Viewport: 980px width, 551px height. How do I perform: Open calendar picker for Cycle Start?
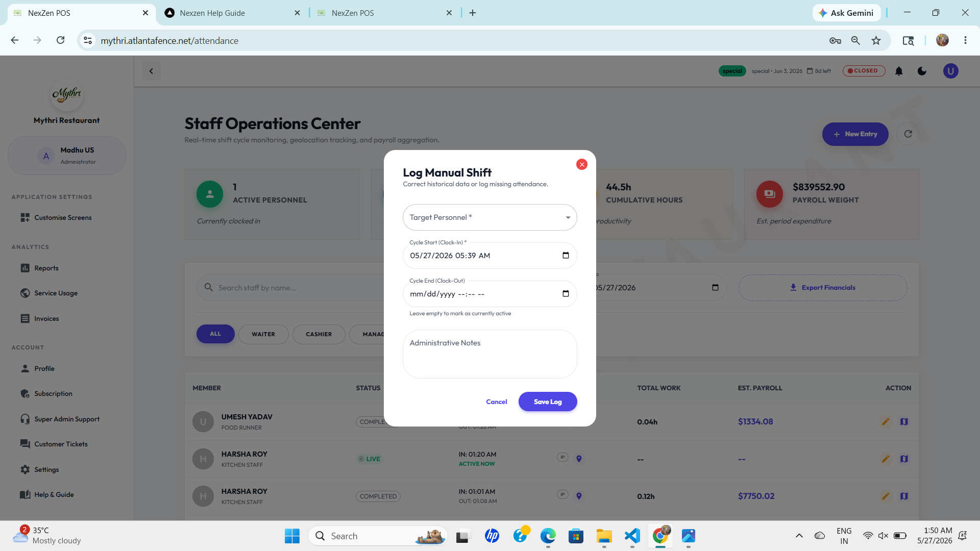click(x=566, y=255)
